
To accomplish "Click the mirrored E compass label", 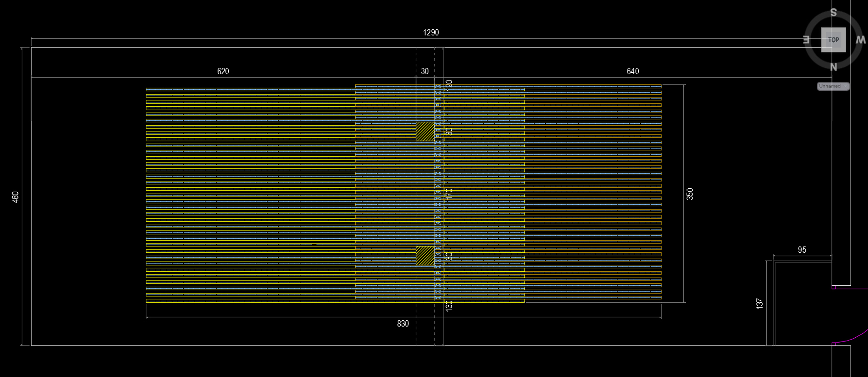I will point(806,40).
